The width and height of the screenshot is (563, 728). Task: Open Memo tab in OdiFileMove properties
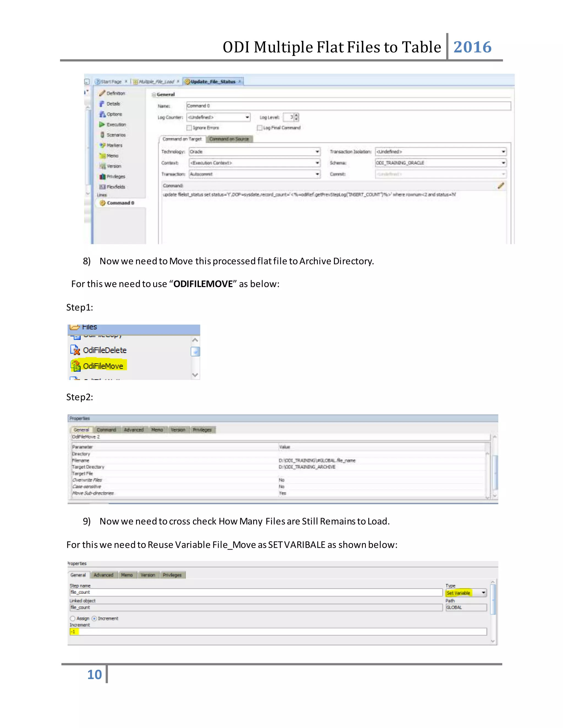pos(157,430)
